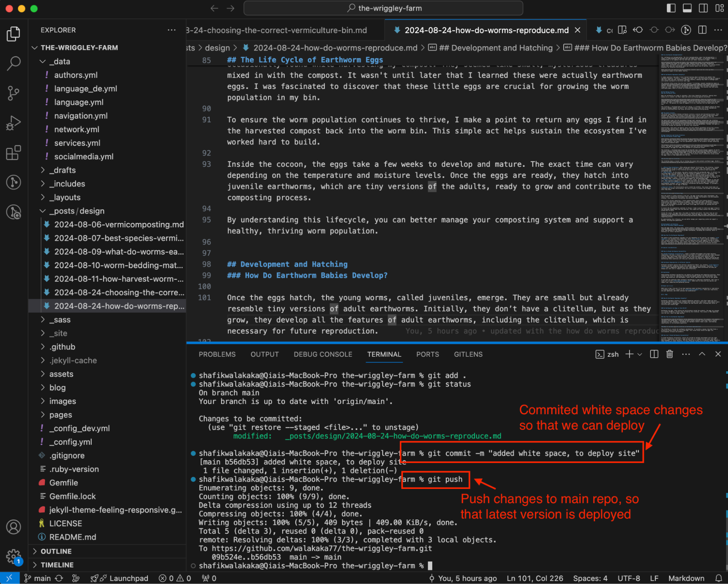Open the Extensions view
Viewport: 728px width, 584px height.
[x=13, y=153]
